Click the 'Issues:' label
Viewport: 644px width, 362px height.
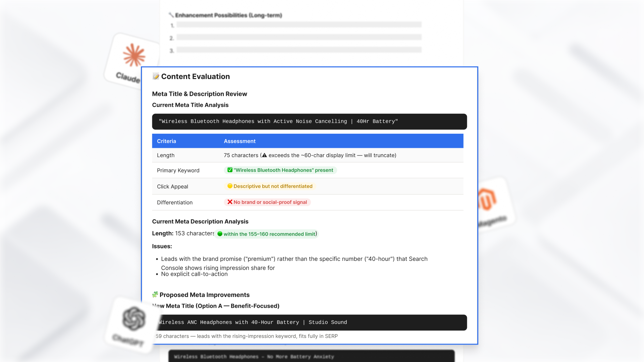coord(162,246)
